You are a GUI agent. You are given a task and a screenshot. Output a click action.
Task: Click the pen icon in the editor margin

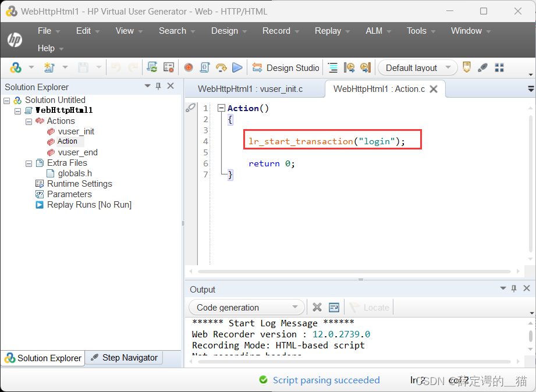(x=190, y=108)
